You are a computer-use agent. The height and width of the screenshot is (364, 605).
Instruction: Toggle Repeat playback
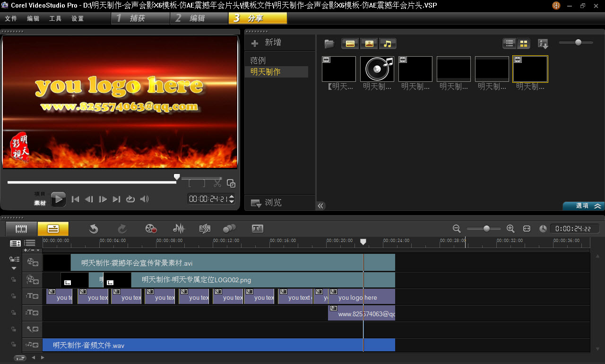(130, 199)
